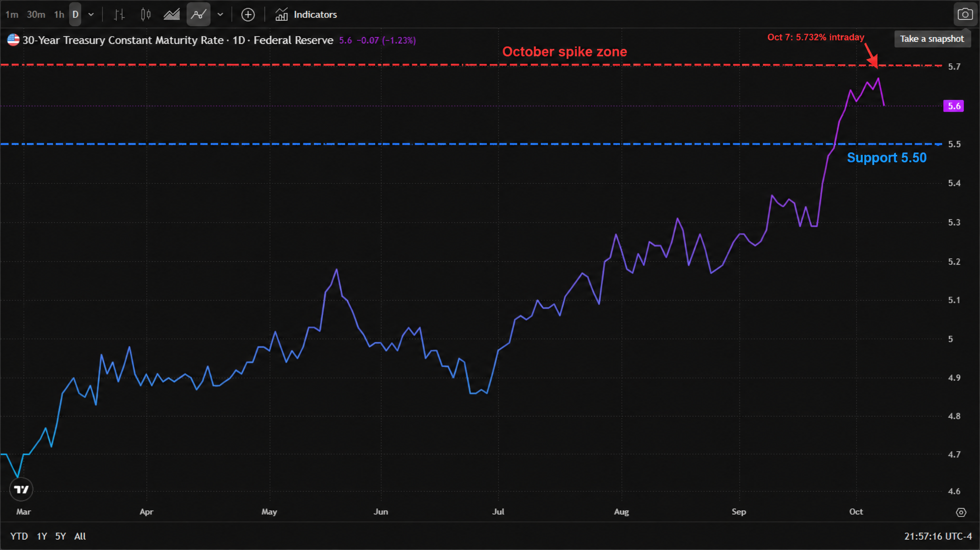The image size is (980, 550).
Task: Click the Aug label on the time axis
Action: [x=621, y=512]
